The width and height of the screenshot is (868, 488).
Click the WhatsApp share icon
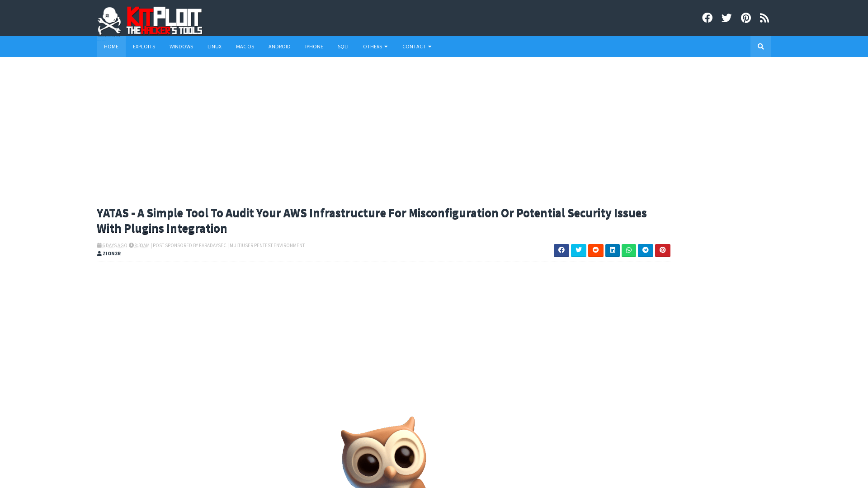pyautogui.click(x=629, y=250)
